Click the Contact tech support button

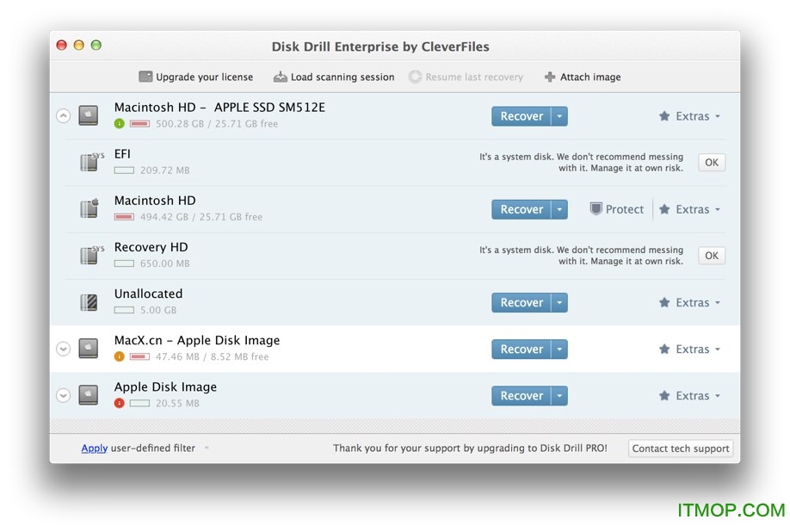click(680, 448)
